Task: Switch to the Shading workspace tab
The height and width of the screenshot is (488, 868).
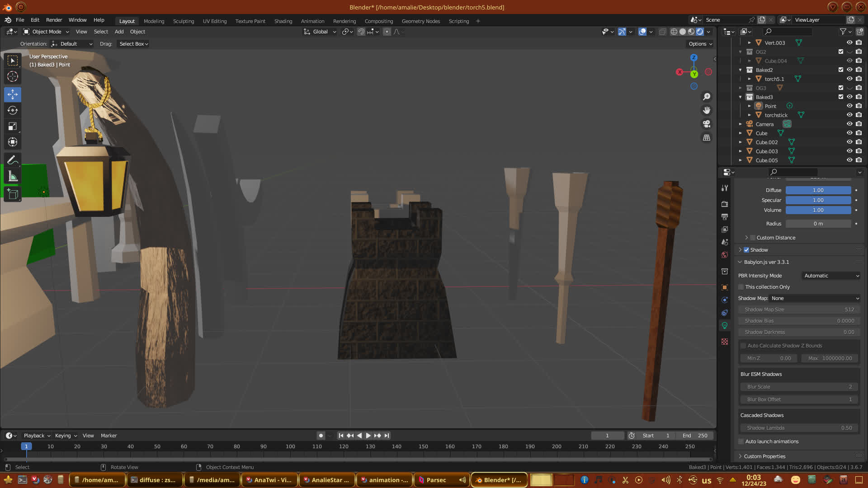Action: (283, 21)
